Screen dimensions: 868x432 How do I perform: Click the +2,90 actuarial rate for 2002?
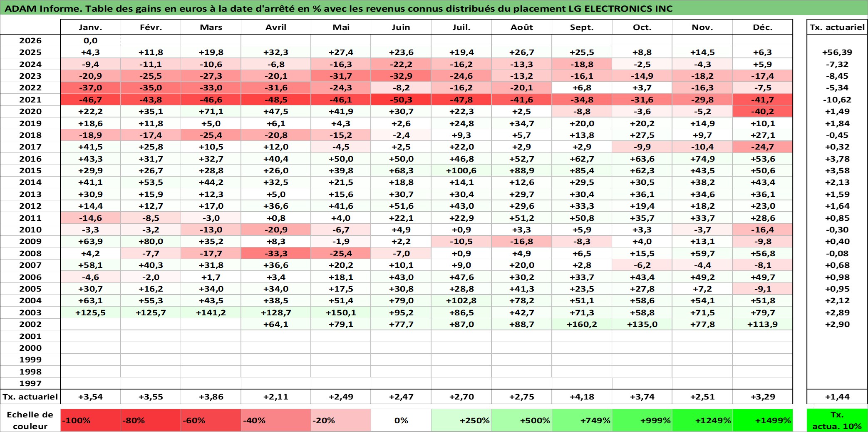(x=837, y=324)
